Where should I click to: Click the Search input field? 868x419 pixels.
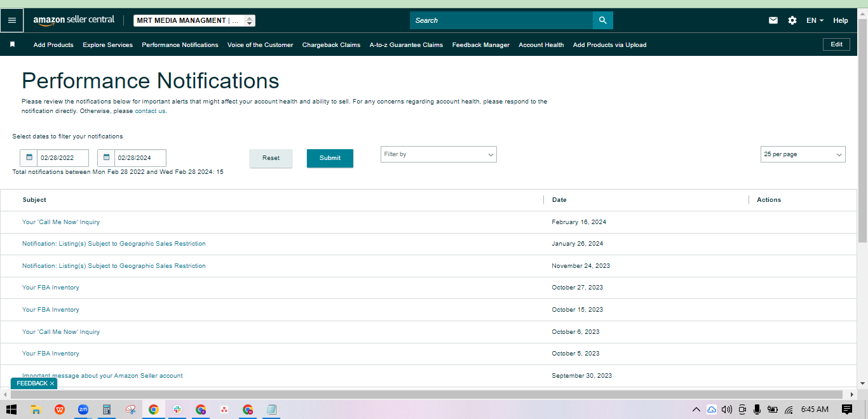click(501, 20)
